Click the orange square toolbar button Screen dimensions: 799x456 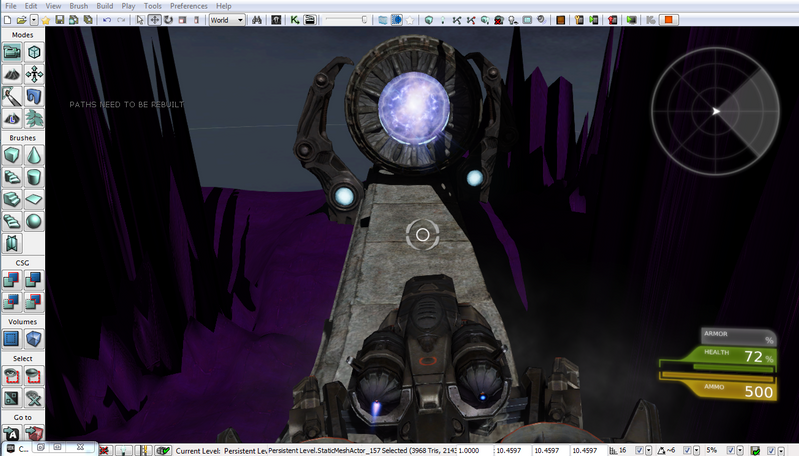(x=668, y=20)
